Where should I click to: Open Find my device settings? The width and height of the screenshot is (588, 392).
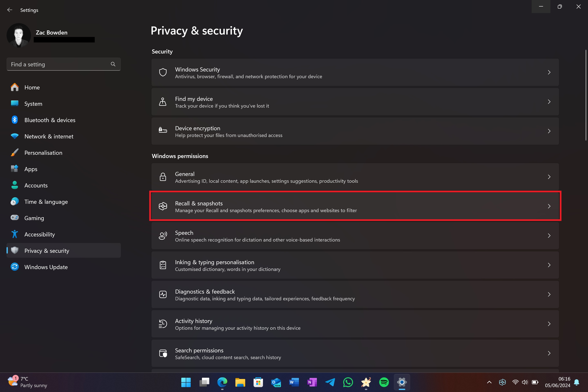(355, 101)
